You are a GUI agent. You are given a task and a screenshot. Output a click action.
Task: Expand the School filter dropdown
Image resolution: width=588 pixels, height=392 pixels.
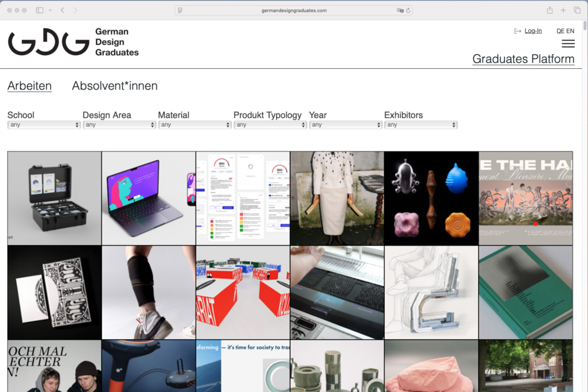pos(44,125)
